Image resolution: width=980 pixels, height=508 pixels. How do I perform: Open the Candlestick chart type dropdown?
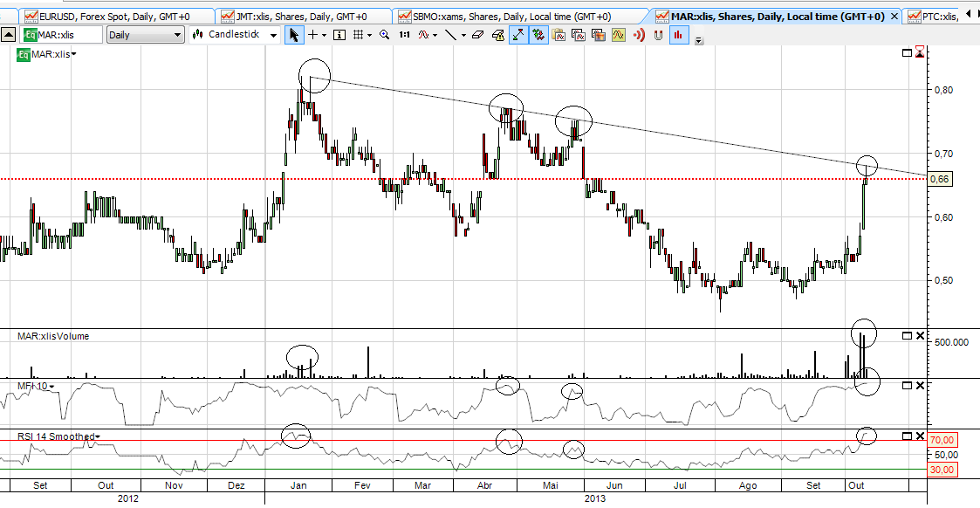tap(235, 34)
